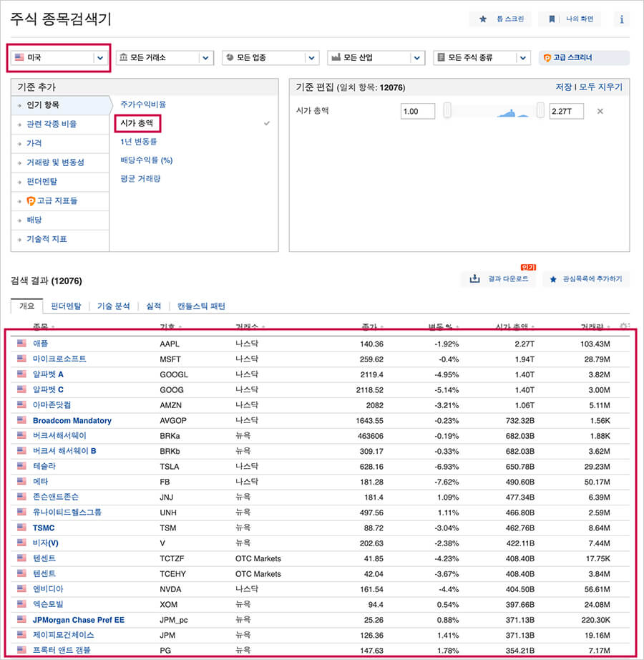Open the 테슬라 stock link
644x660 pixels.
tap(44, 467)
